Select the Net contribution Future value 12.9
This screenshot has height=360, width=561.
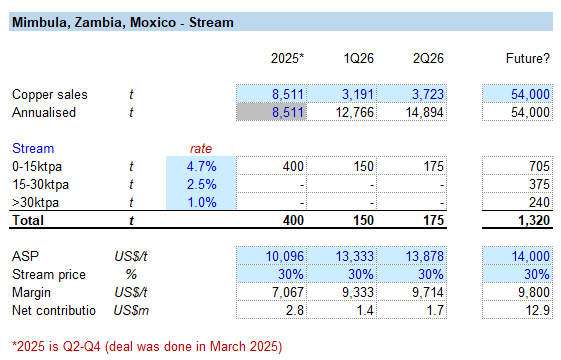[x=517, y=310]
